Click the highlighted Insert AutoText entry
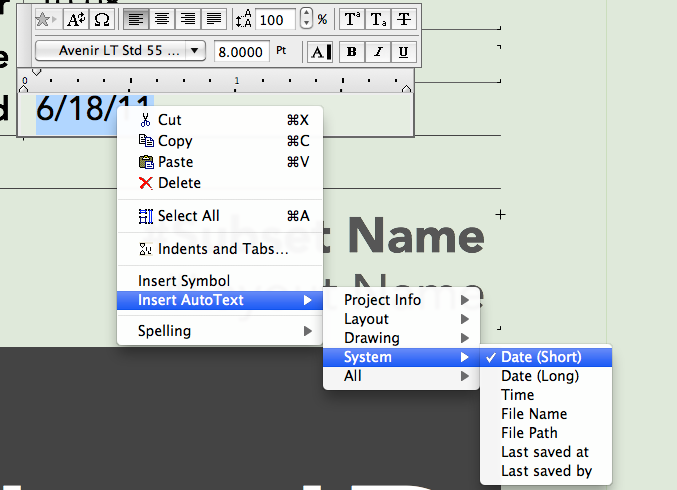The height and width of the screenshot is (490, 677). coord(220,300)
